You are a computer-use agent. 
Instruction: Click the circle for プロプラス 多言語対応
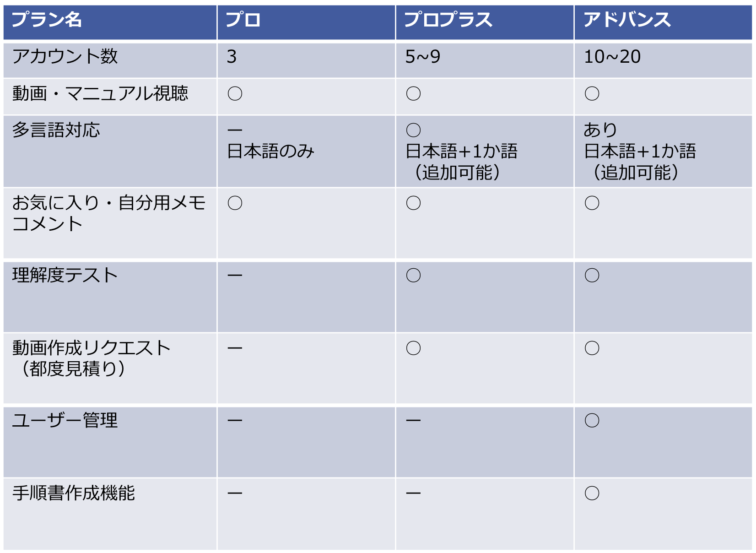click(x=413, y=130)
